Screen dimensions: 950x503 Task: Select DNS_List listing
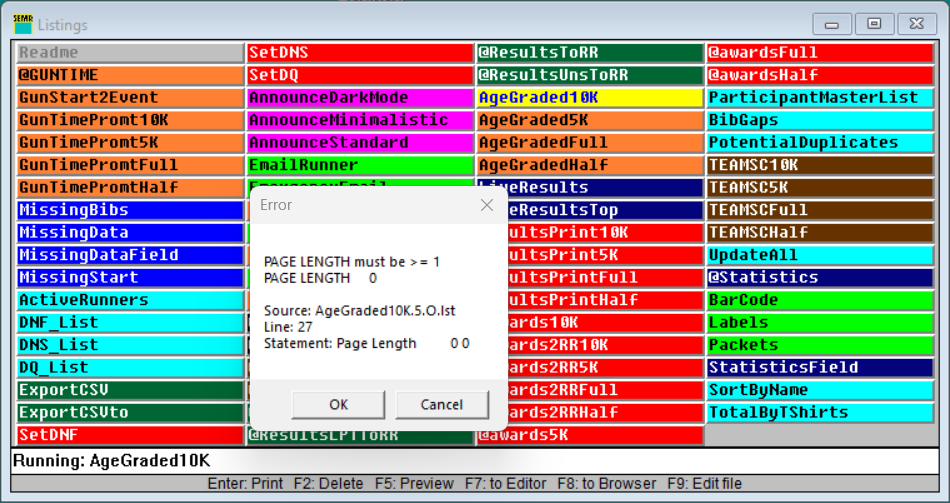pos(130,345)
